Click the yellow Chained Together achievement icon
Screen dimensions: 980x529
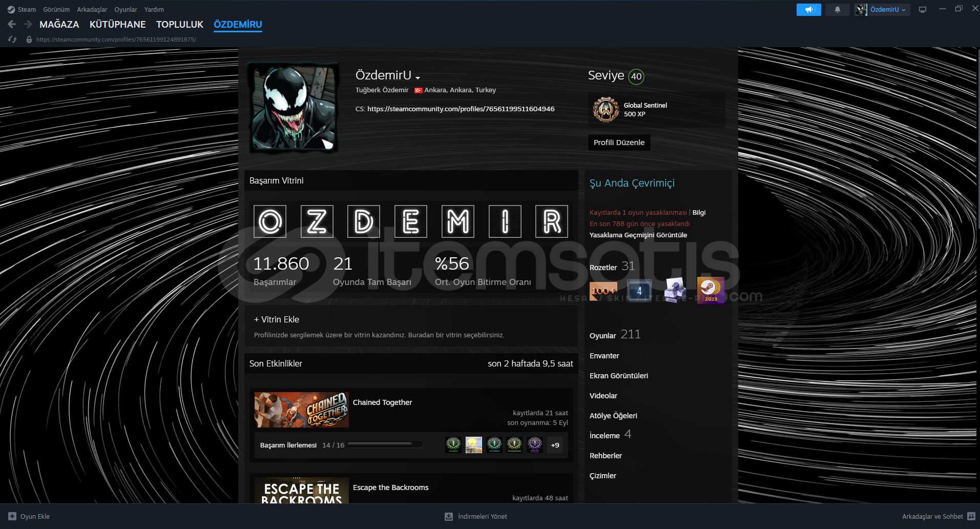pyautogui.click(x=474, y=445)
